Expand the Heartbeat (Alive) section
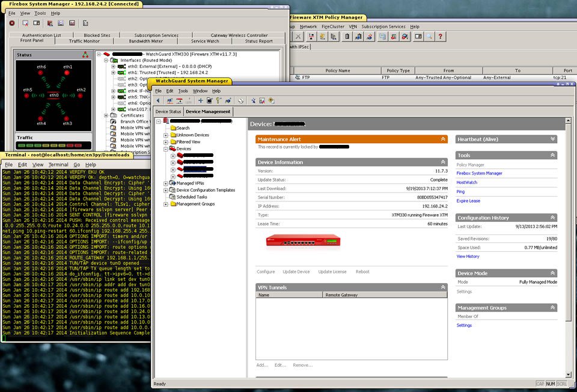The width and height of the screenshot is (577, 392). tap(553, 139)
